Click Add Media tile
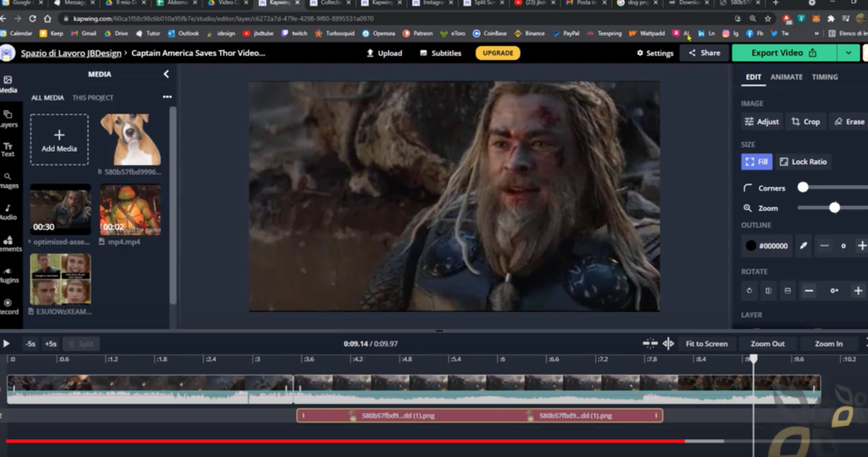The image size is (868, 457). coord(59,140)
